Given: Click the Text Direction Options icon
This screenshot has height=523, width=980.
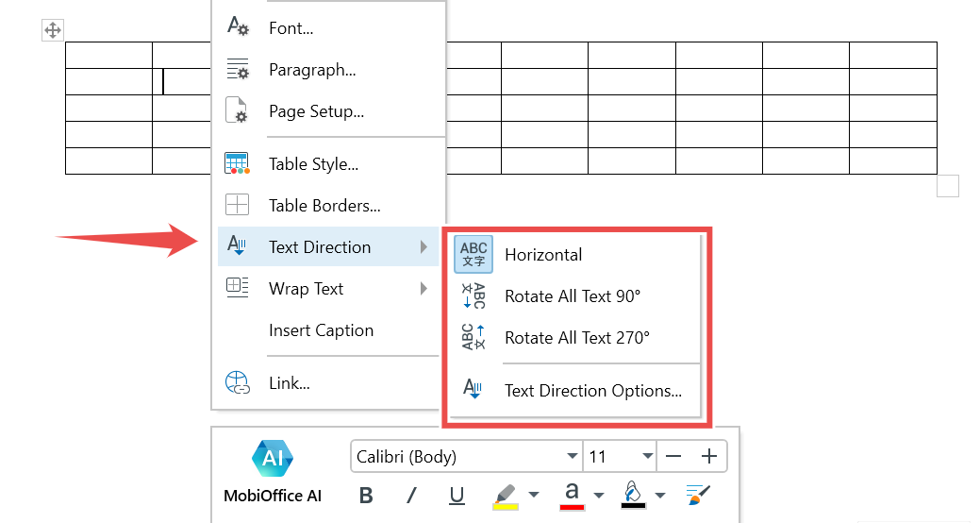Looking at the screenshot, I should [x=473, y=389].
